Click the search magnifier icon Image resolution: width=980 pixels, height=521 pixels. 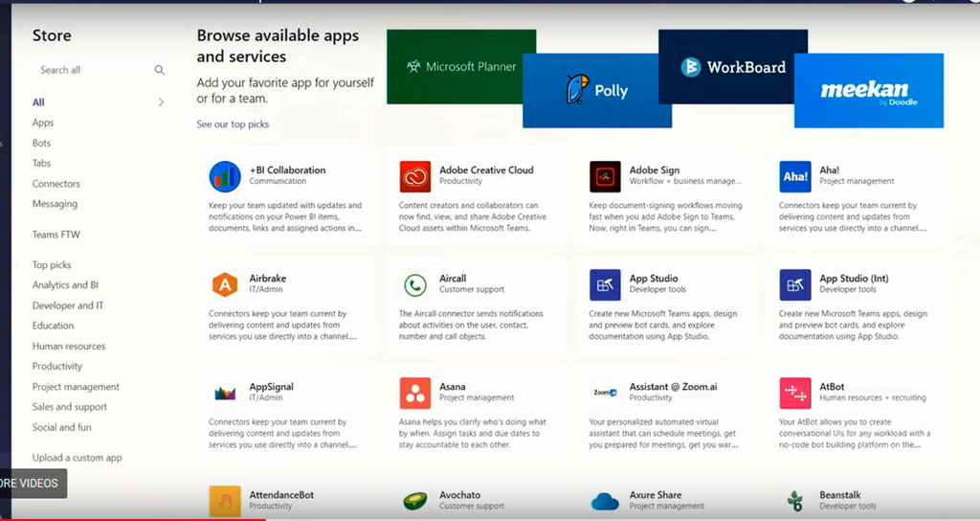(x=160, y=70)
